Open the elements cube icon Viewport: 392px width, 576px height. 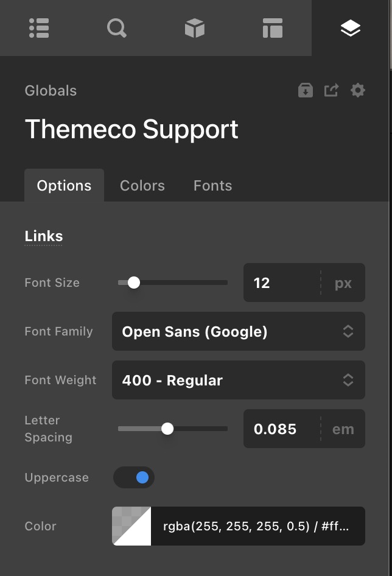pyautogui.click(x=195, y=28)
